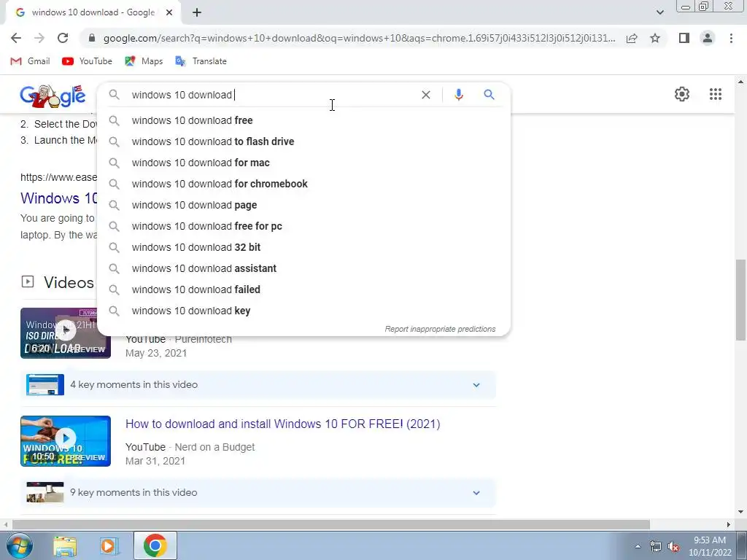Screen dimensions: 747x560
Task: Open tab search chevron in title bar
Action: coord(659,12)
